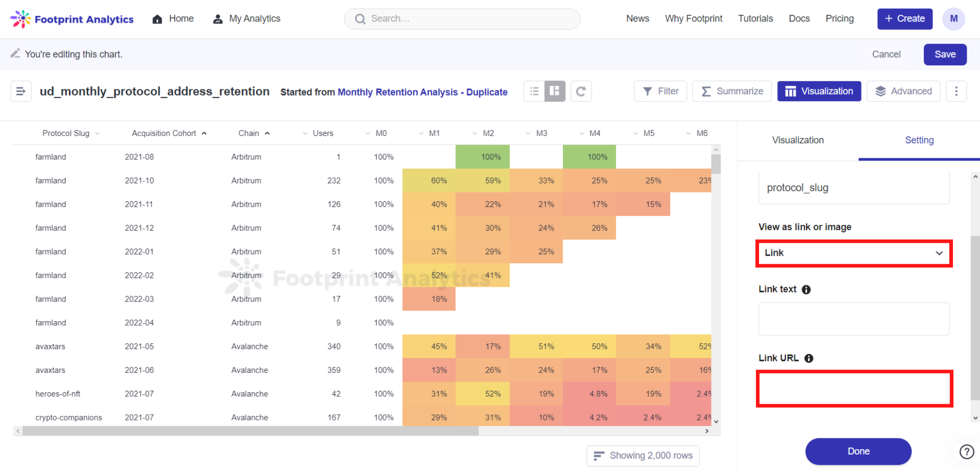Click 2022-04 acquisition cohort cell
This screenshot has height=471, width=980.
[139, 323]
